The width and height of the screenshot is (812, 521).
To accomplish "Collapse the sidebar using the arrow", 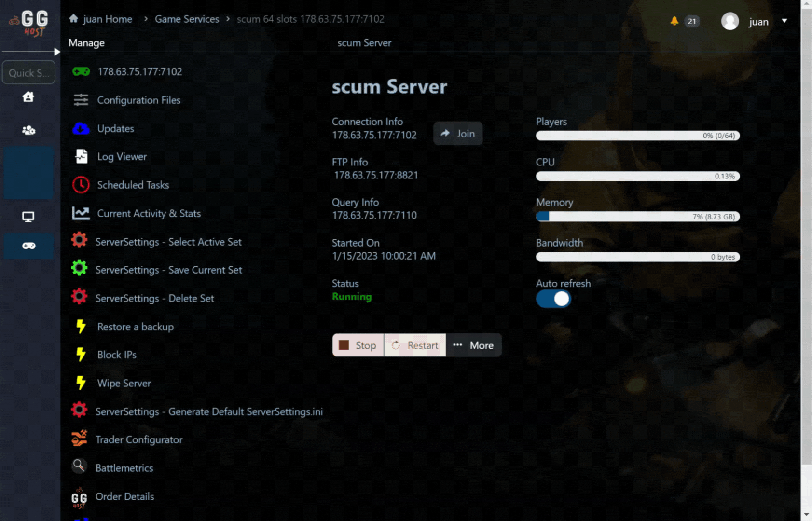I will point(57,52).
